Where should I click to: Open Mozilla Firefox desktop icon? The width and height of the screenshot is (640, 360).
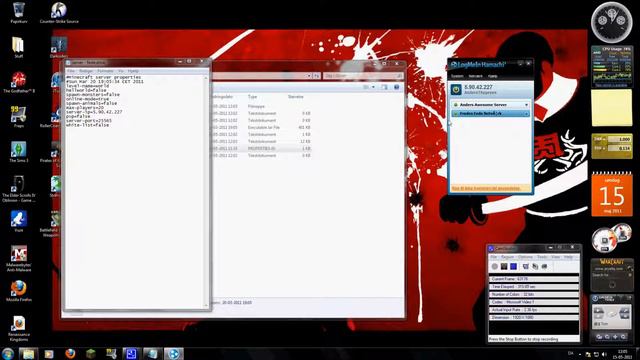19,291
